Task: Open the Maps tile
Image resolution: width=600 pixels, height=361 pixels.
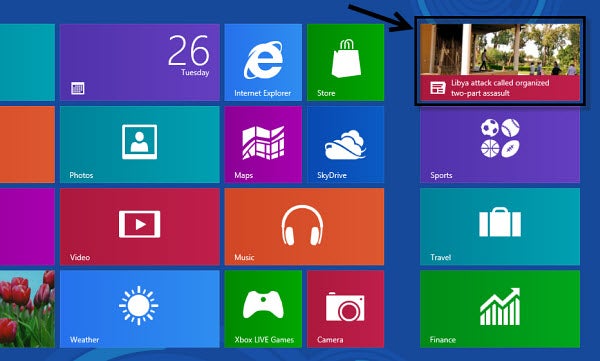Action: (263, 145)
